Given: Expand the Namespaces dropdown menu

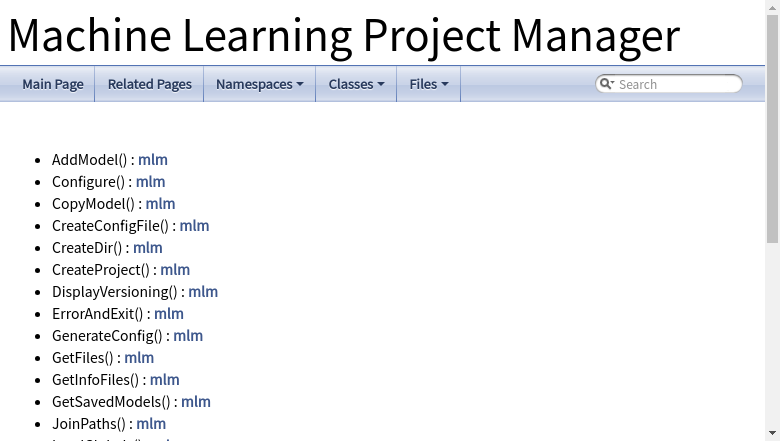Looking at the screenshot, I should (x=260, y=84).
